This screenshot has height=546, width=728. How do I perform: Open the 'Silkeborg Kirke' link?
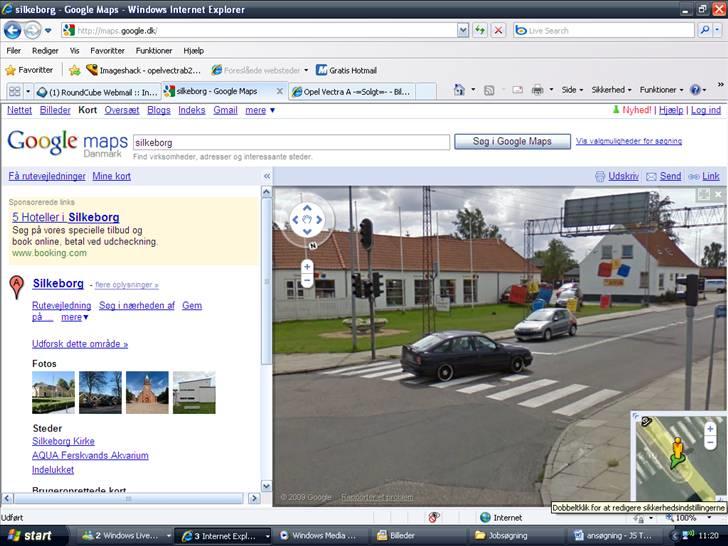point(63,441)
